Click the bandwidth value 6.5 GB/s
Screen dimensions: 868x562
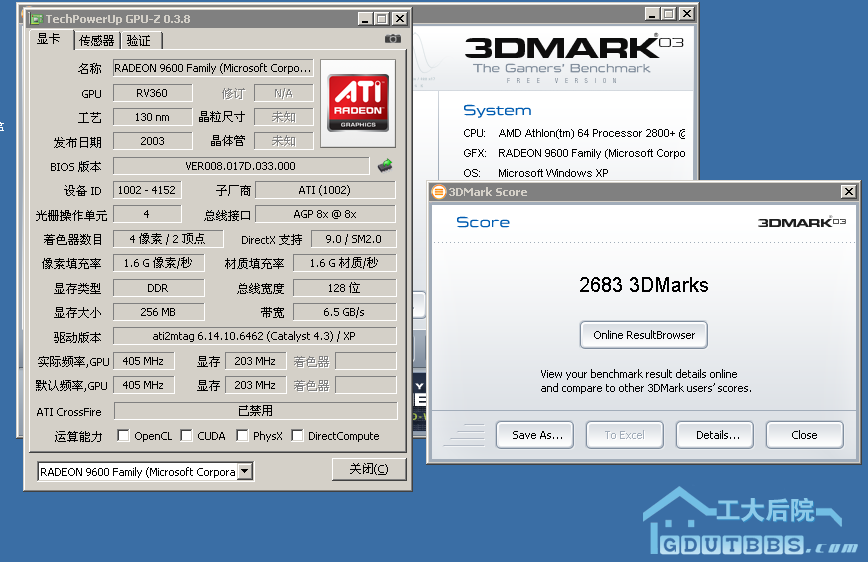click(x=344, y=312)
